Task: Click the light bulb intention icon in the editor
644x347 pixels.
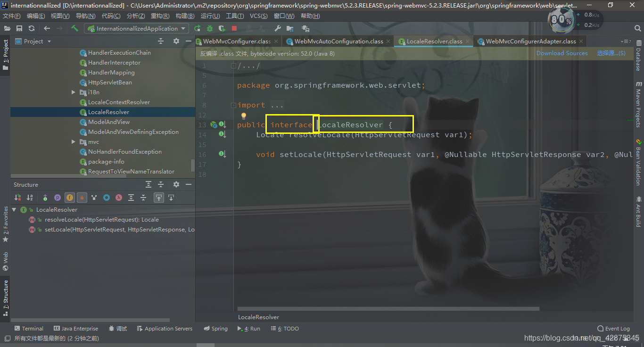Action: tap(244, 116)
